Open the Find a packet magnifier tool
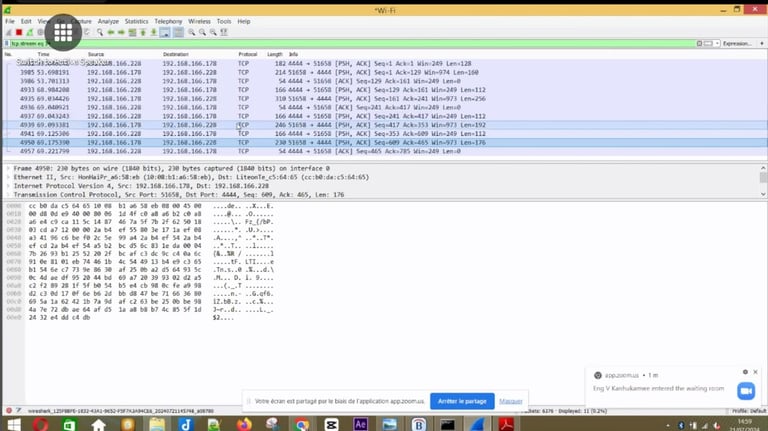 click(x=100, y=32)
